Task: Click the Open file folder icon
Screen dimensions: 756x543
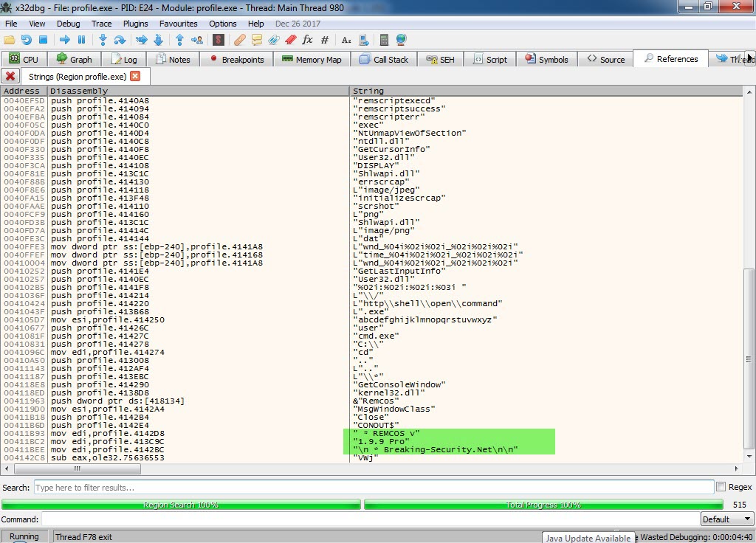Action: click(x=10, y=40)
